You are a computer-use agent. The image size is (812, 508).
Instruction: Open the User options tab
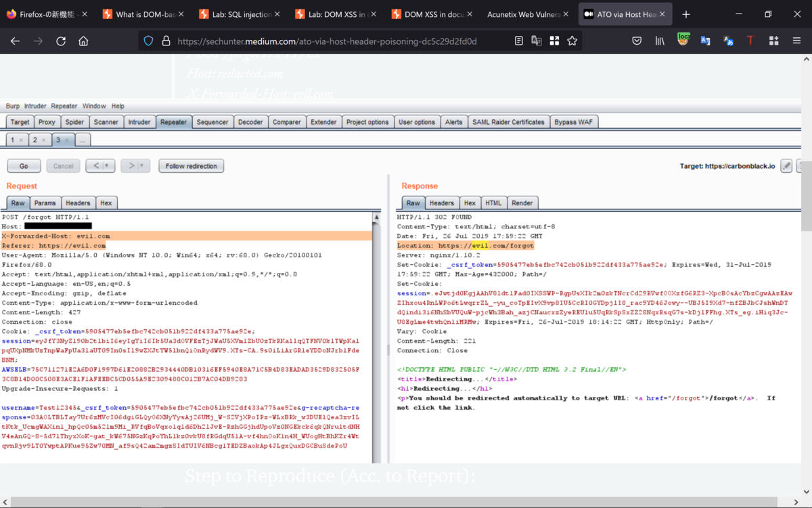pyautogui.click(x=417, y=122)
